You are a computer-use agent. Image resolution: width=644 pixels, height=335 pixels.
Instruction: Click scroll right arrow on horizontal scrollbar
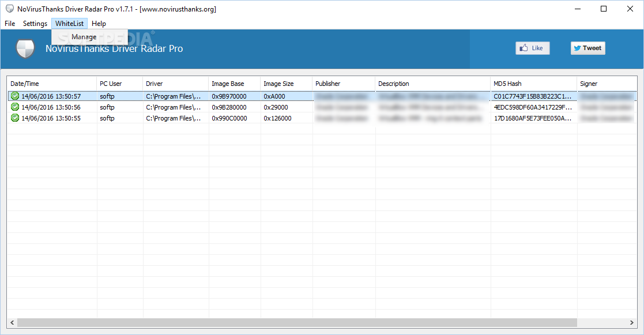point(632,323)
